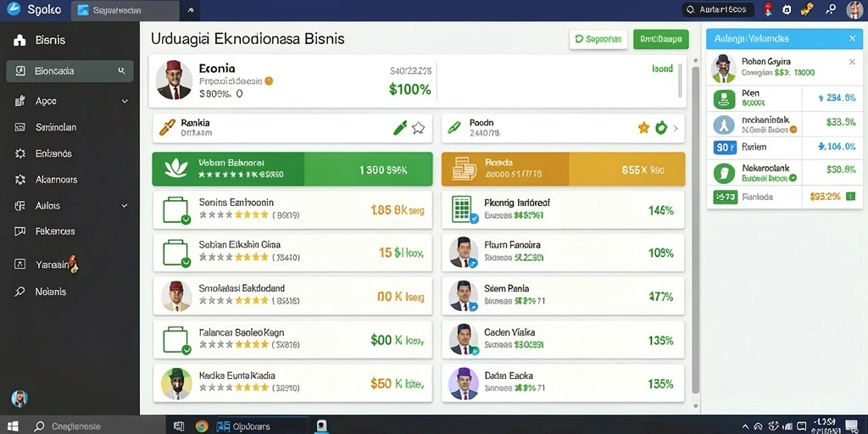This screenshot has height=434, width=868.
Task: Open the Windows Start button
Action: [12, 426]
